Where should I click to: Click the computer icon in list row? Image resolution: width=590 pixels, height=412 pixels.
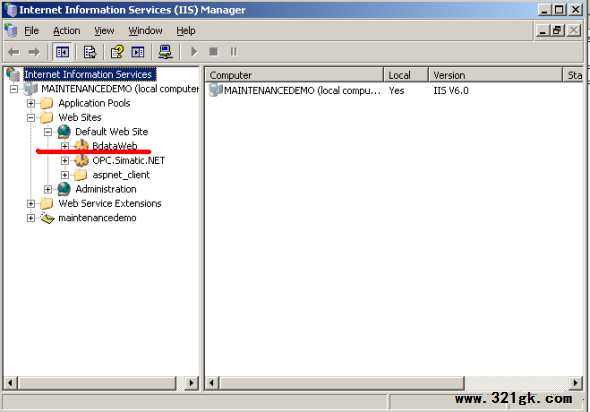pos(216,90)
